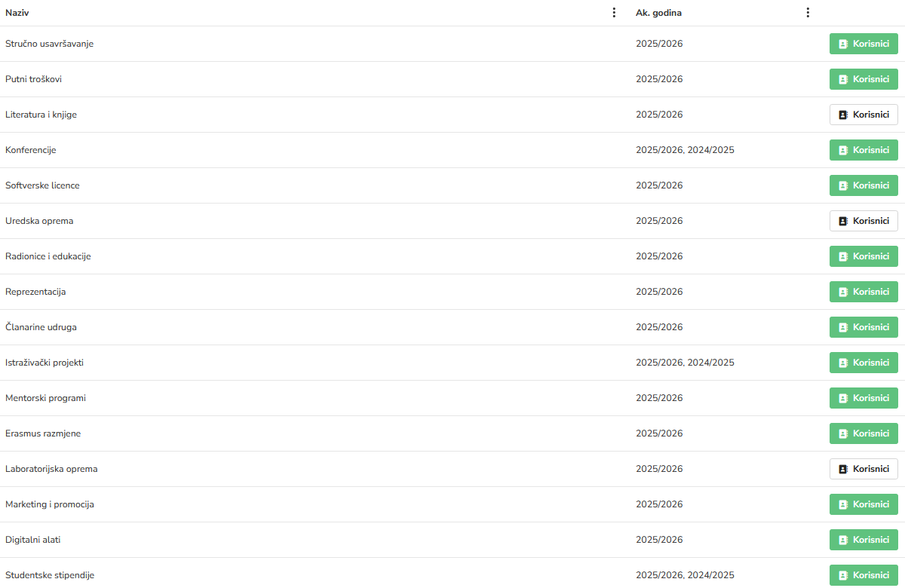The width and height of the screenshot is (905, 588).
Task: Open Korisnici for Studentske stipendije
Action: [x=864, y=575]
